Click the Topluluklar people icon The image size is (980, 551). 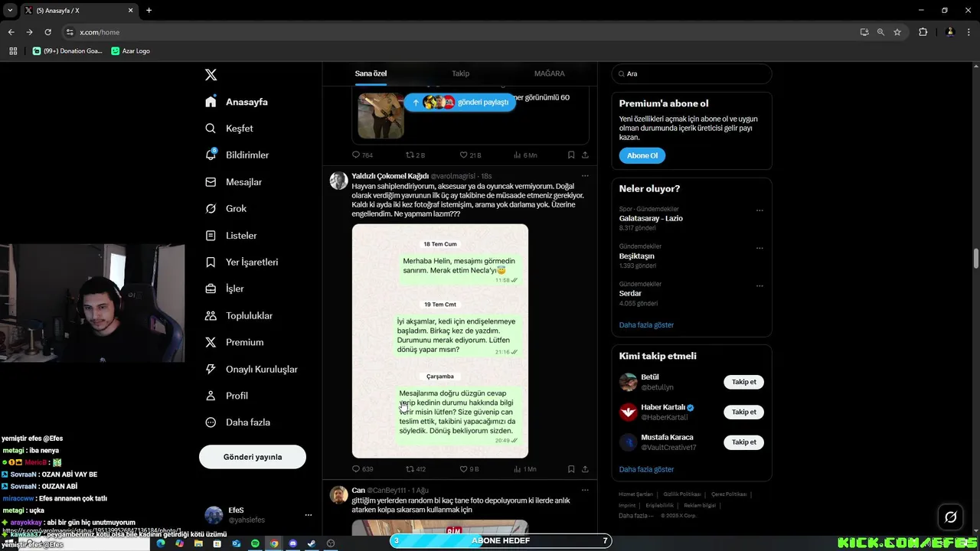211,316
